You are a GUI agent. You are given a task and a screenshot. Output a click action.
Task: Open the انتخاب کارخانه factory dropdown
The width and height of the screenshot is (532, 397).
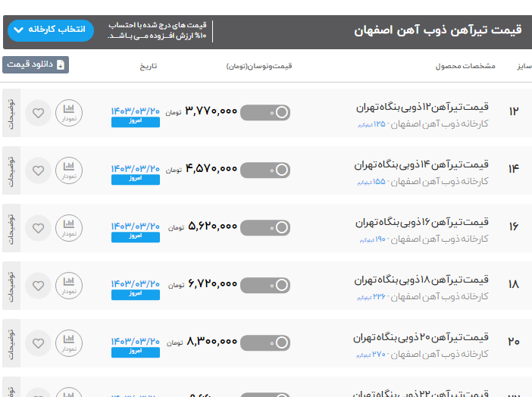50,30
